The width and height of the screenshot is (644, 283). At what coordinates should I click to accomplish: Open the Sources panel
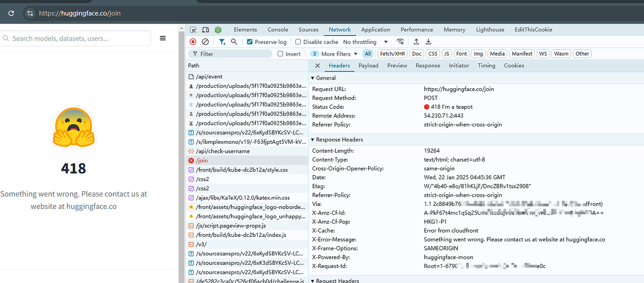click(308, 29)
